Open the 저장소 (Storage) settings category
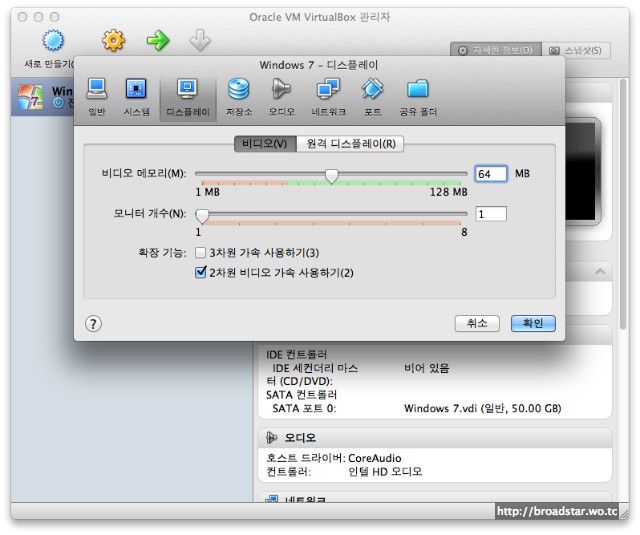The width and height of the screenshot is (640, 535). [x=239, y=97]
